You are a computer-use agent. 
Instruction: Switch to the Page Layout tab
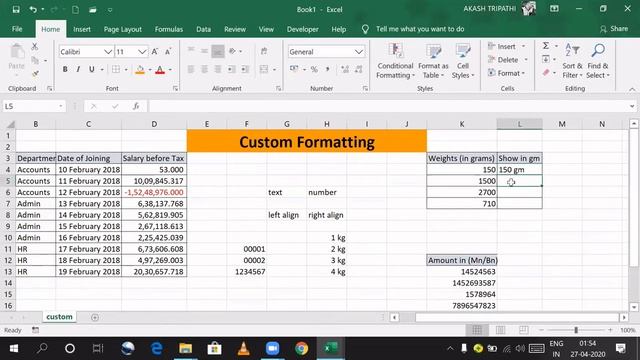tap(122, 29)
